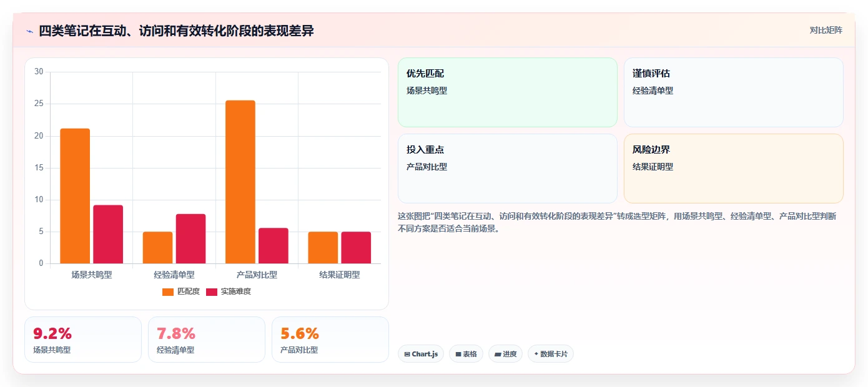Click the red 结果证明型 实施难度 bar

click(x=356, y=248)
